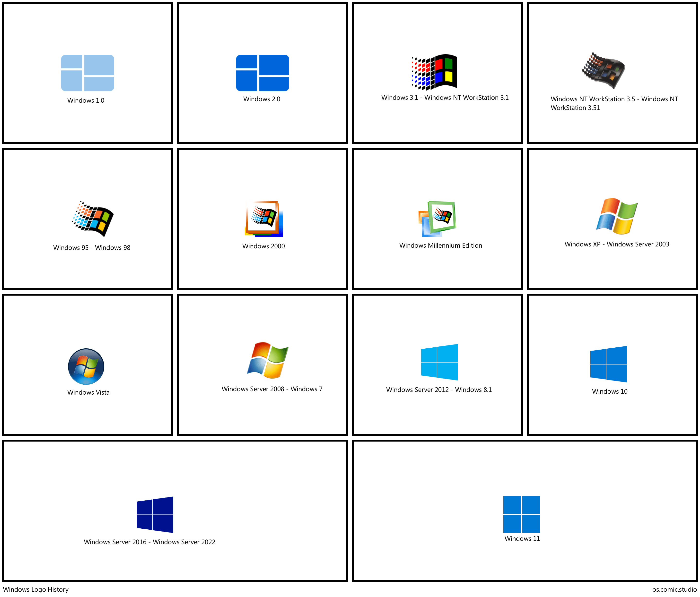Click the Windows XP four-color flag
Image resolution: width=700 pixels, height=597 pixels.
tap(617, 216)
